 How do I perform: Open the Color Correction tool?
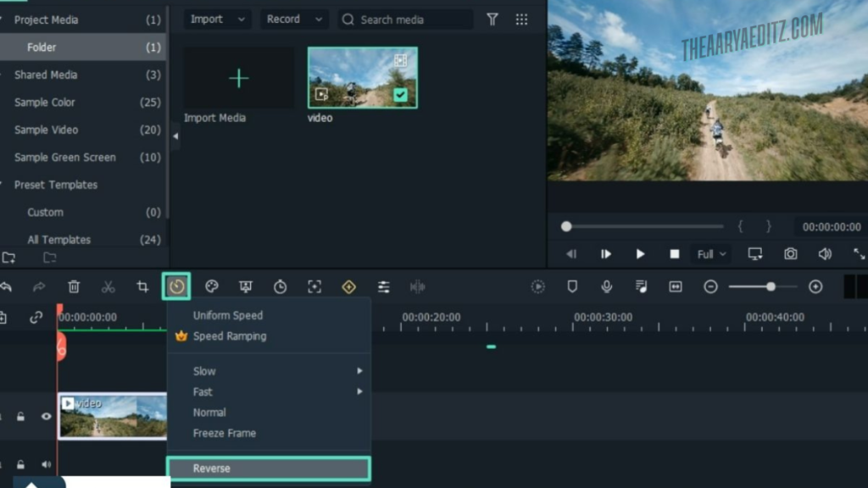tap(211, 286)
